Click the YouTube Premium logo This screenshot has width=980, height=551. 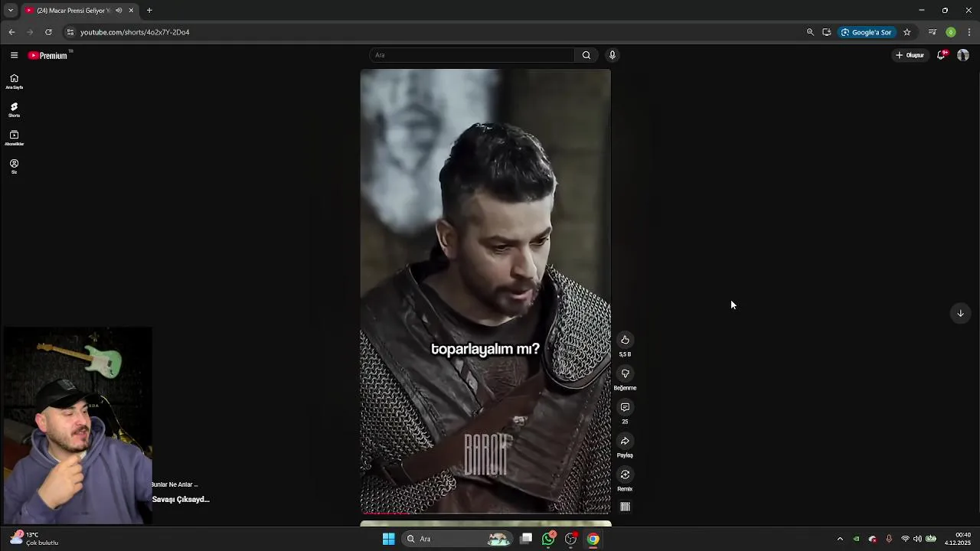coord(48,55)
